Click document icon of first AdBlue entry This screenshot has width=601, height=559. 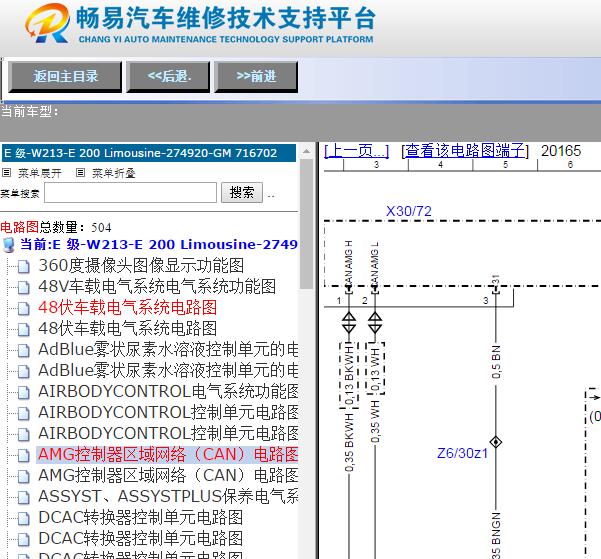pyautogui.click(x=24, y=350)
